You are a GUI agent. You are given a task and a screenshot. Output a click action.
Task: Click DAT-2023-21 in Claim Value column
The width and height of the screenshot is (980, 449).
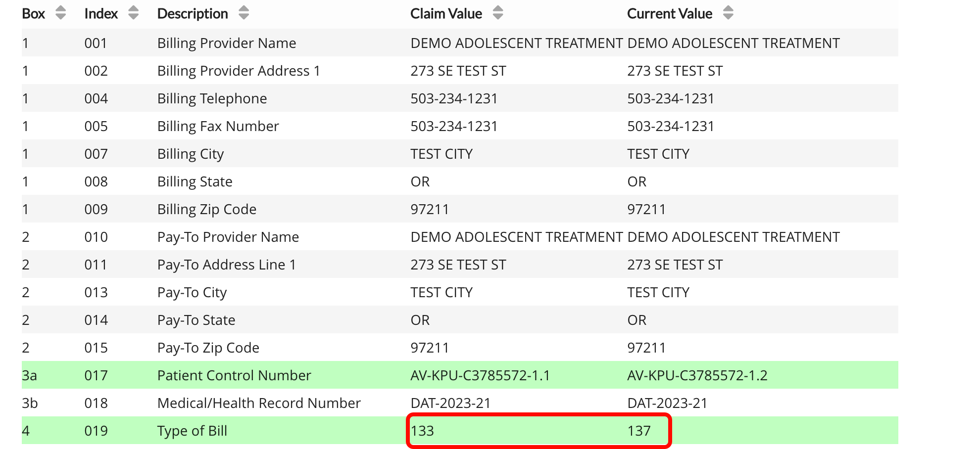[x=450, y=403]
